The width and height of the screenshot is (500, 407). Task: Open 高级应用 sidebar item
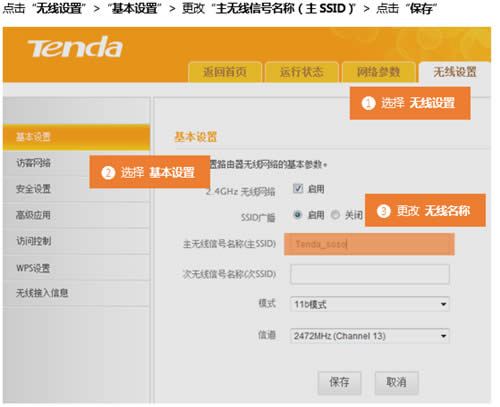coord(76,215)
